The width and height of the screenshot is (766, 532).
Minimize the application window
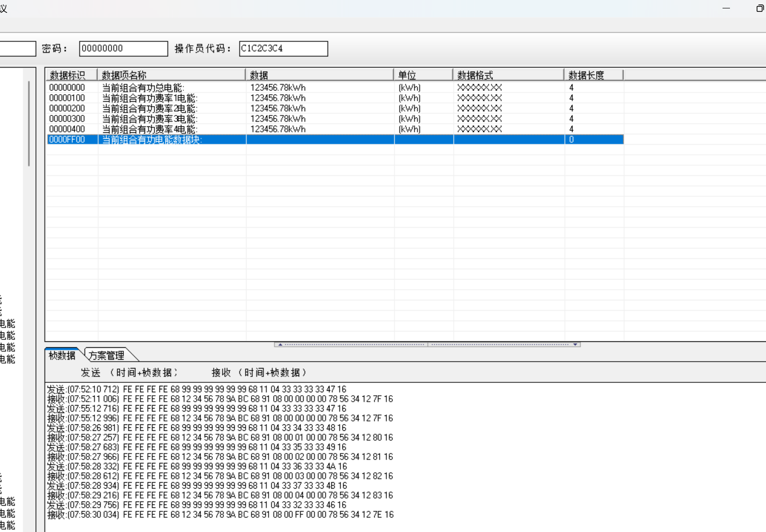click(726, 8)
